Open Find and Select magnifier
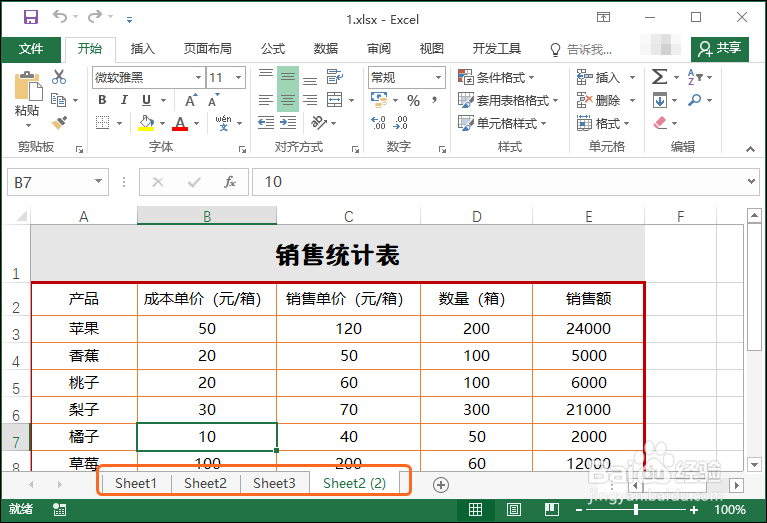767x523 pixels. [695, 100]
